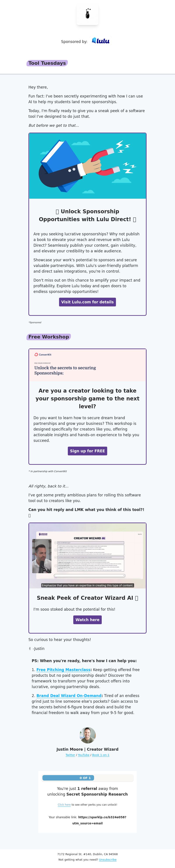Open the YouTube link
Viewport: 175px width, 868px height.
pyautogui.click(x=83, y=755)
